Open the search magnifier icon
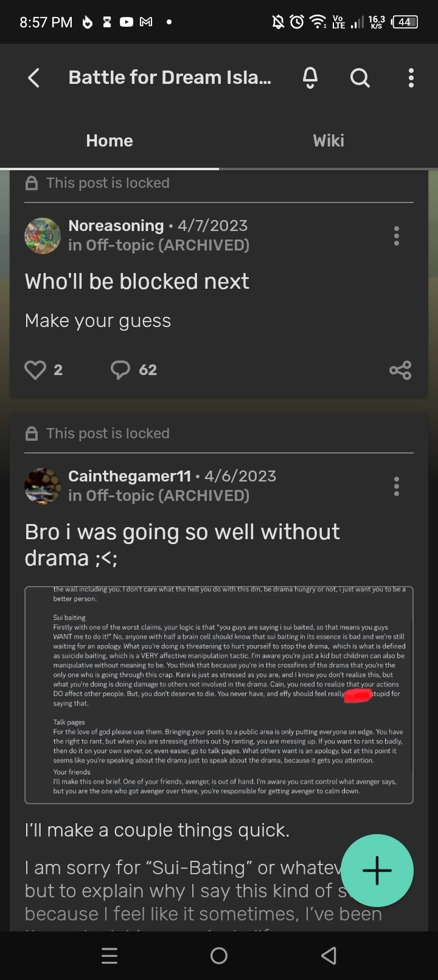 coord(360,78)
